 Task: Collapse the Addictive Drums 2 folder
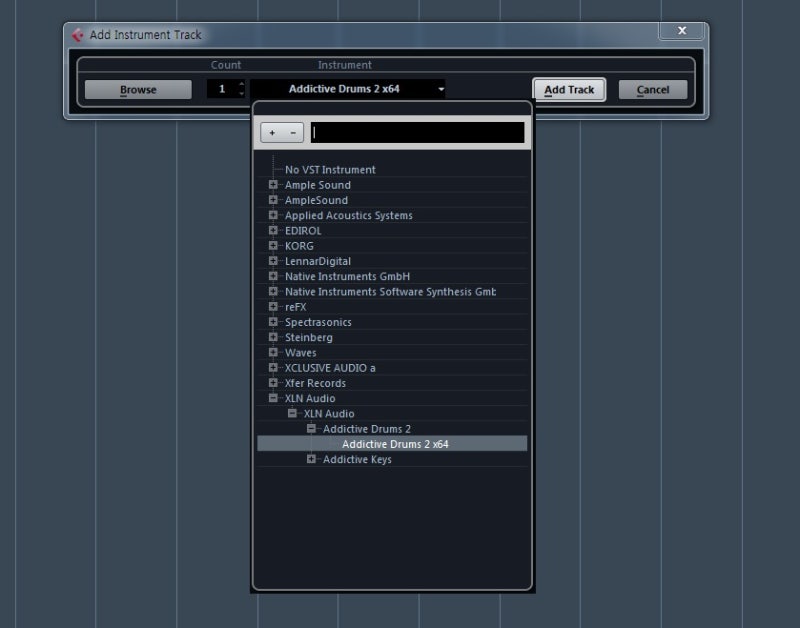tap(311, 429)
